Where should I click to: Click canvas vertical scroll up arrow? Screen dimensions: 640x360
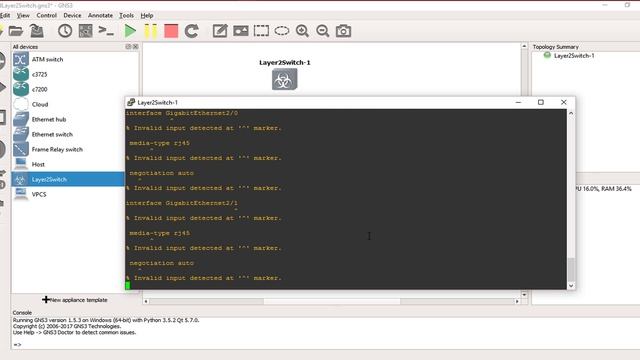[x=524, y=47]
